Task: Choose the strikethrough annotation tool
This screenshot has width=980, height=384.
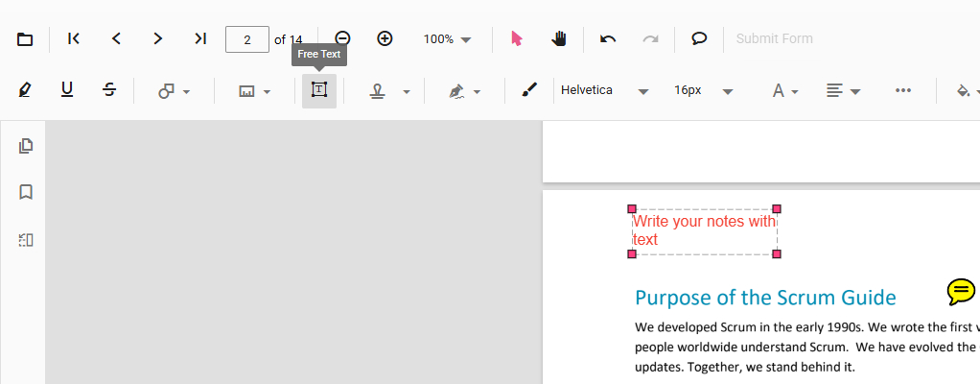Action: pos(109,90)
